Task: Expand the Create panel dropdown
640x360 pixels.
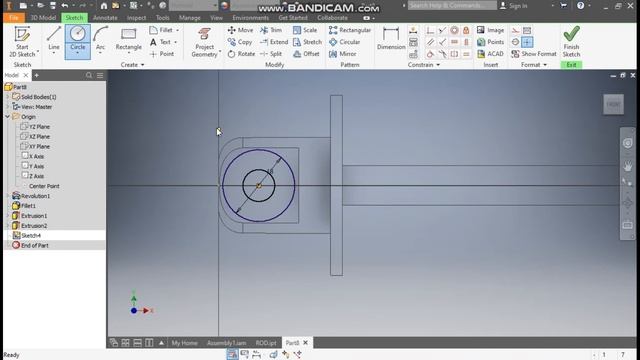Action: 142,65
